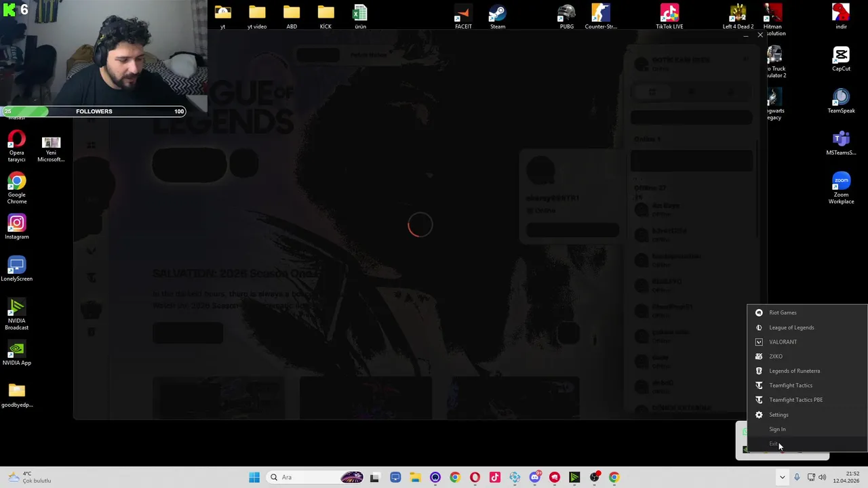This screenshot has width=868, height=488.
Task: Click the microphone tray icon
Action: coord(797,477)
